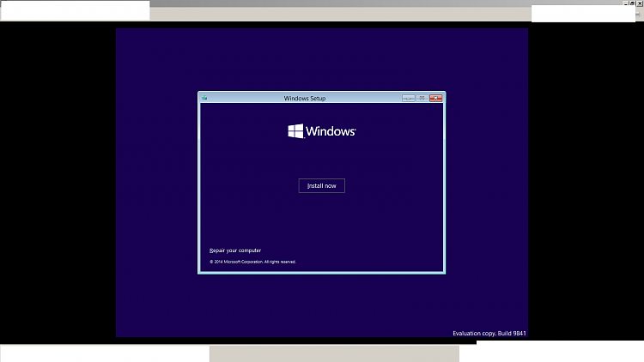This screenshot has width=644, height=362.
Task: Click the Microsoft copyright notice text
Action: [x=252, y=262]
